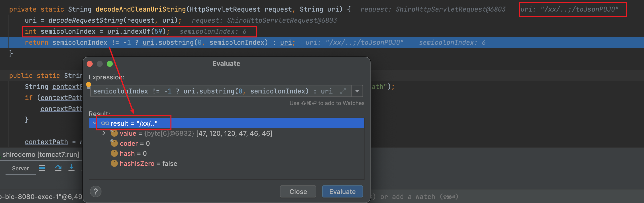Click the Evaluate button in the dialog
Viewport: 644px width, 203px height.
[x=342, y=191]
